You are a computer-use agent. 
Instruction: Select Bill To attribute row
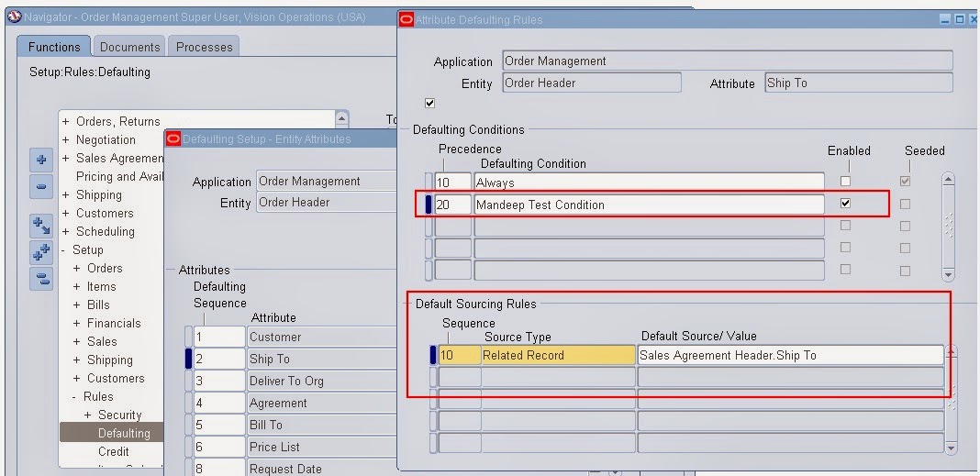click(x=322, y=425)
